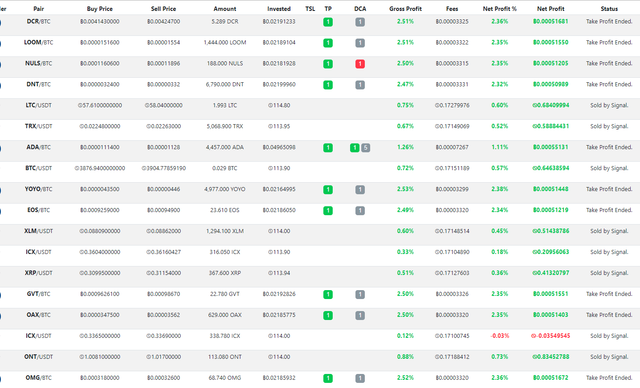Open the ONT/USDT pair link
The height and width of the screenshot is (388, 640).
point(38,357)
